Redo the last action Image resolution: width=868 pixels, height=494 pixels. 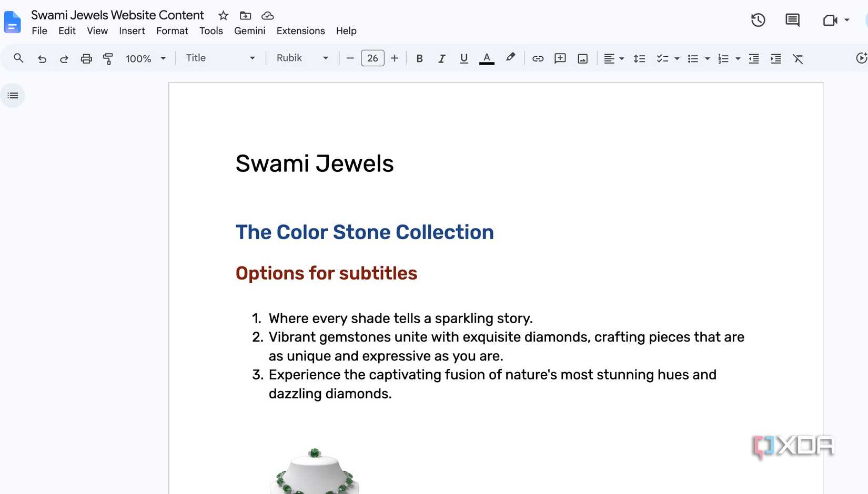(64, 59)
